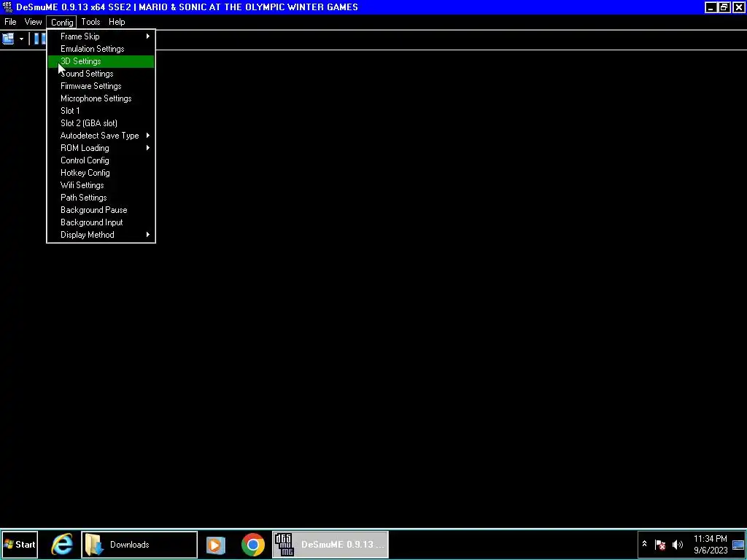Choose Slot 1 configuration
Image resolution: width=747 pixels, height=560 pixels.
pyautogui.click(x=101, y=111)
